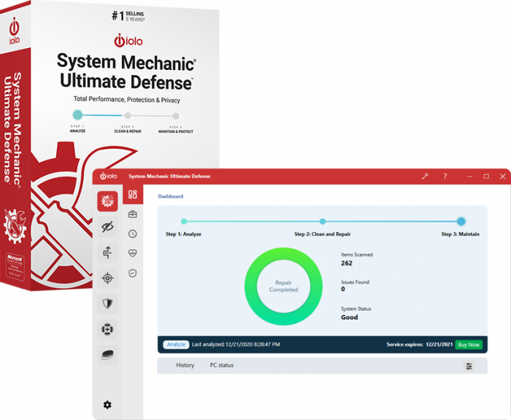Click the green Buy Now button
The image size is (511, 420).
pos(469,344)
